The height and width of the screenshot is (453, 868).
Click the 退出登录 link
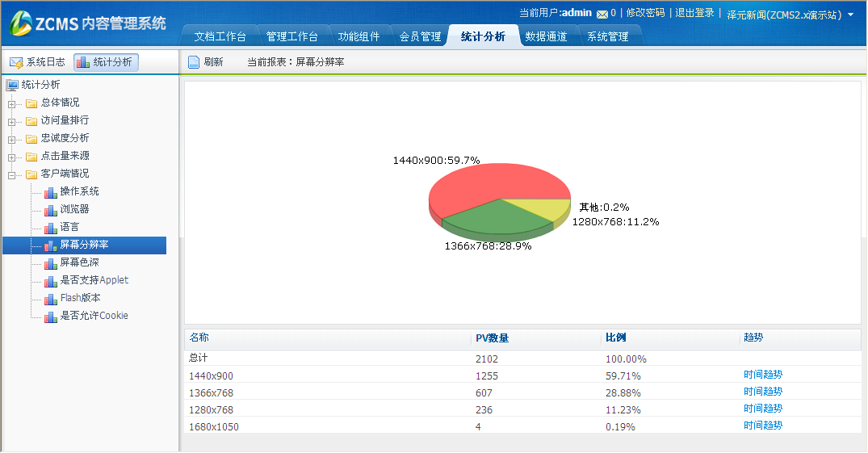coord(694,13)
